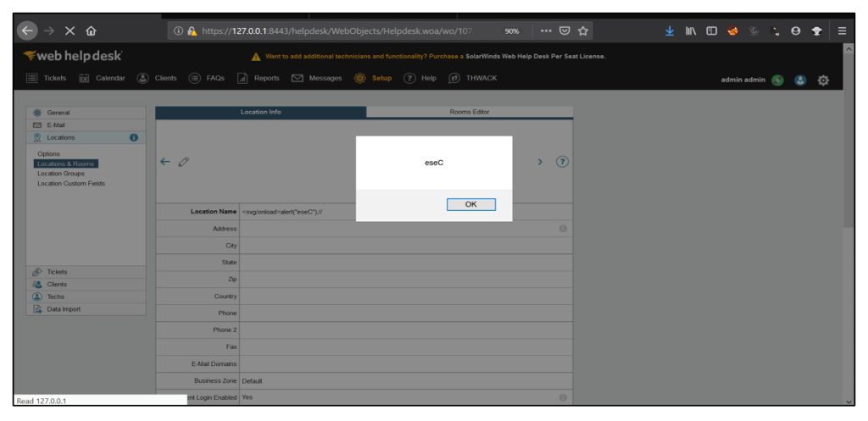The width and height of the screenshot is (868, 421).
Task: Expand the Tickets section in the setup sidebar
Action: pyautogui.click(x=86, y=272)
